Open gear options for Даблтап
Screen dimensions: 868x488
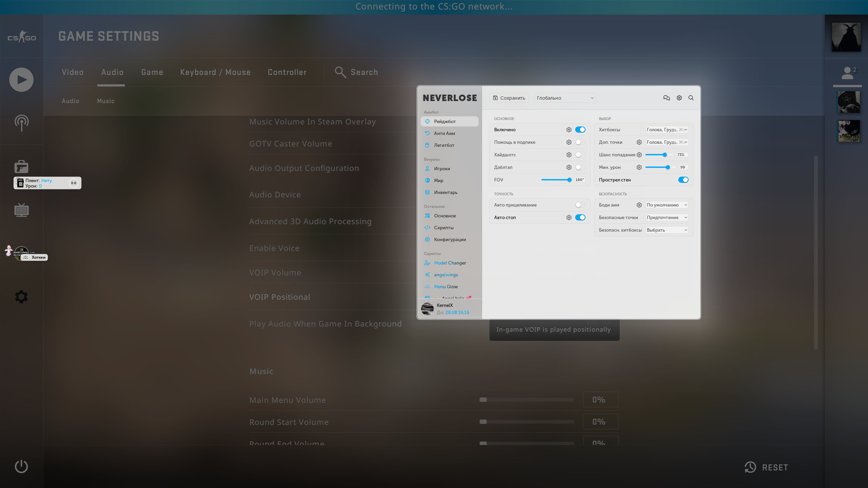pos(569,167)
